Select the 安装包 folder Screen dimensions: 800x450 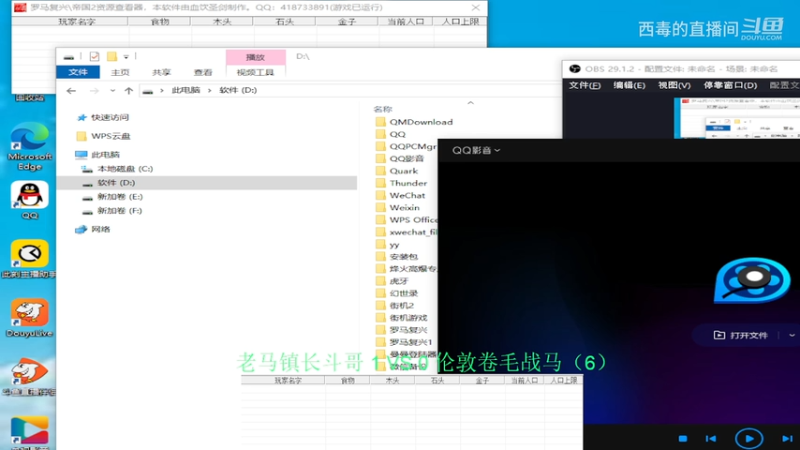click(x=403, y=257)
